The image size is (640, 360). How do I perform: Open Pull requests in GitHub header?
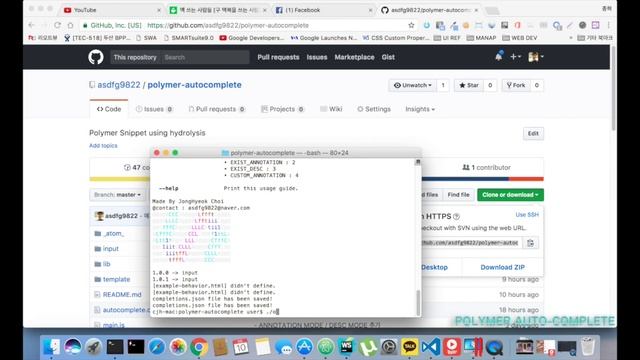[278, 57]
